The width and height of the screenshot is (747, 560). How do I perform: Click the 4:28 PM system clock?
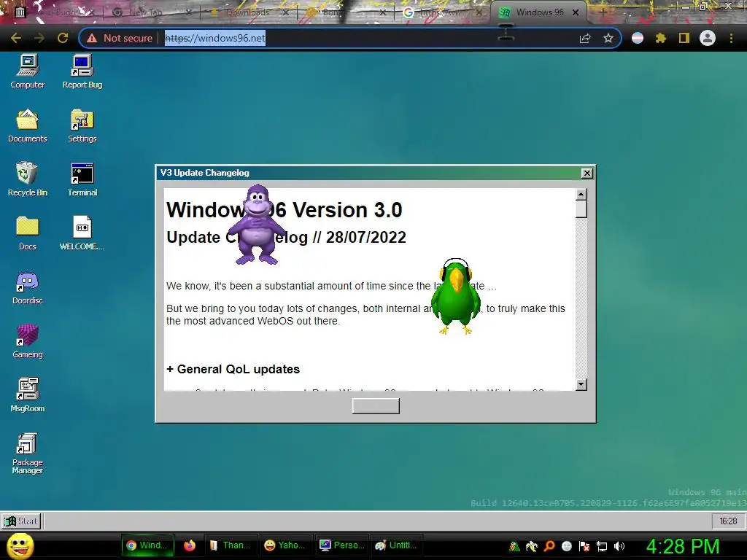683,546
